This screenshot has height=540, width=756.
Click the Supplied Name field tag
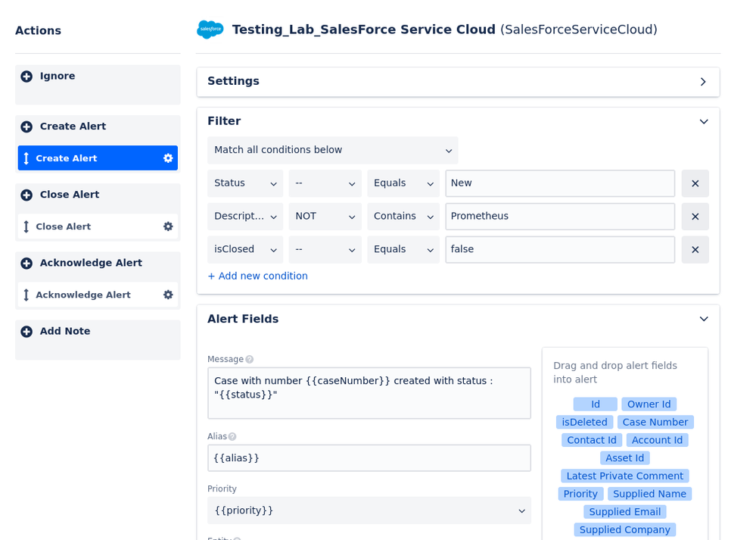(x=649, y=494)
